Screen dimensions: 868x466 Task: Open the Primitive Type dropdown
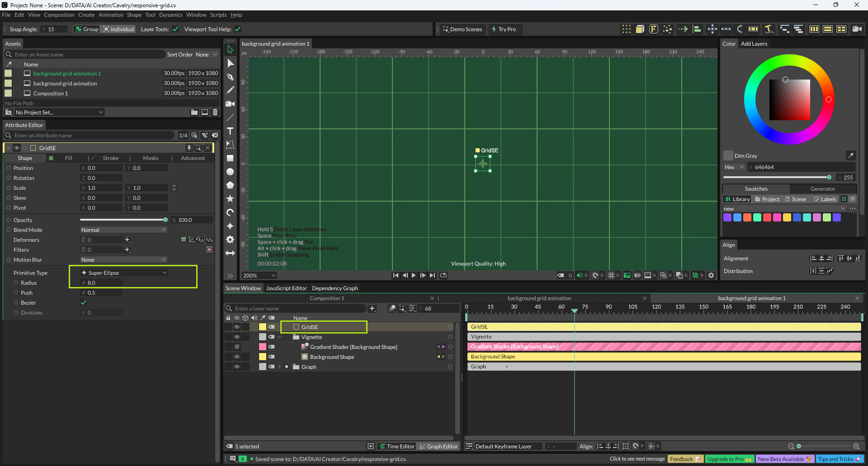[123, 273]
